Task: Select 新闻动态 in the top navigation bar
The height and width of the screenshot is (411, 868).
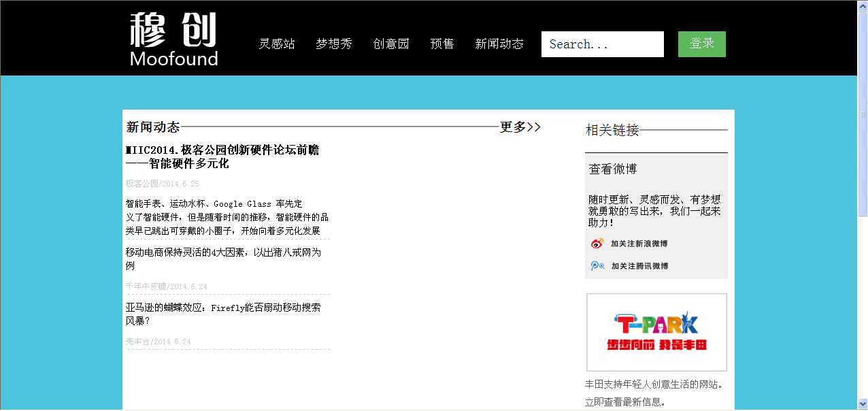Action: [x=499, y=44]
